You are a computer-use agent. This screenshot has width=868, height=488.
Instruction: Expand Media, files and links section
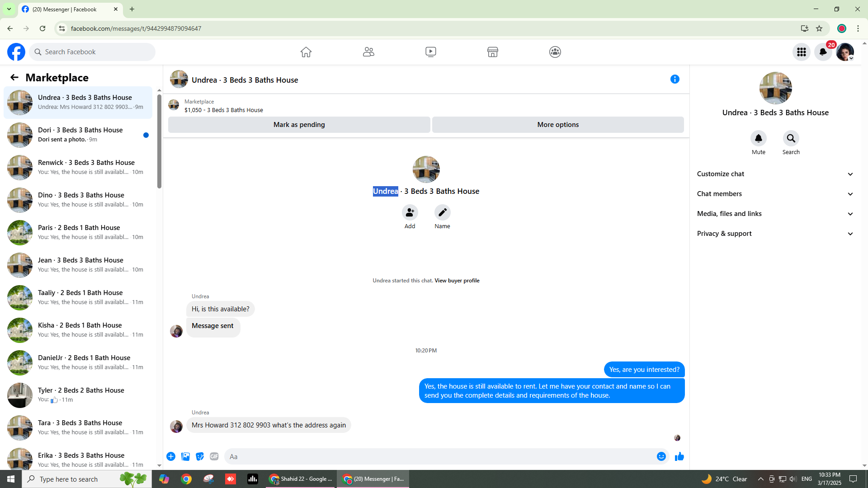pos(775,214)
